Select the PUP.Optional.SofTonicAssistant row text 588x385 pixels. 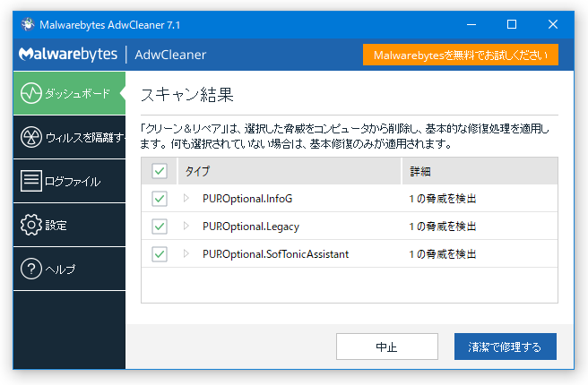(x=276, y=254)
